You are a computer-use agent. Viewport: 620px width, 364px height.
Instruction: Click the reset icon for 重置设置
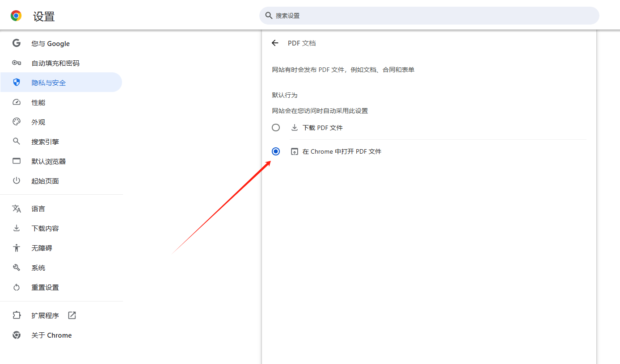17,287
